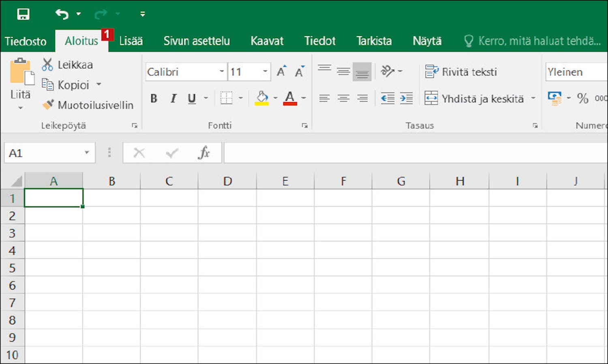Toggle underline formatting

coord(192,98)
